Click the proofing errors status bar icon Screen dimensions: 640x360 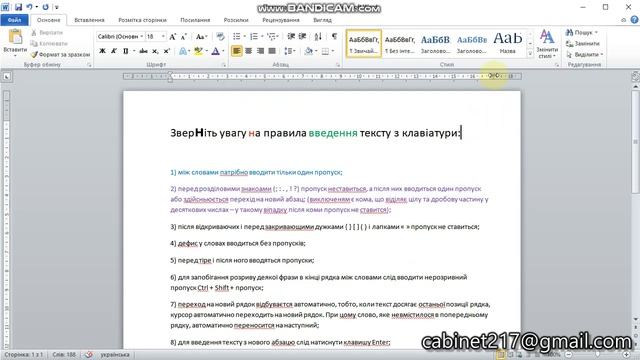coord(89,355)
